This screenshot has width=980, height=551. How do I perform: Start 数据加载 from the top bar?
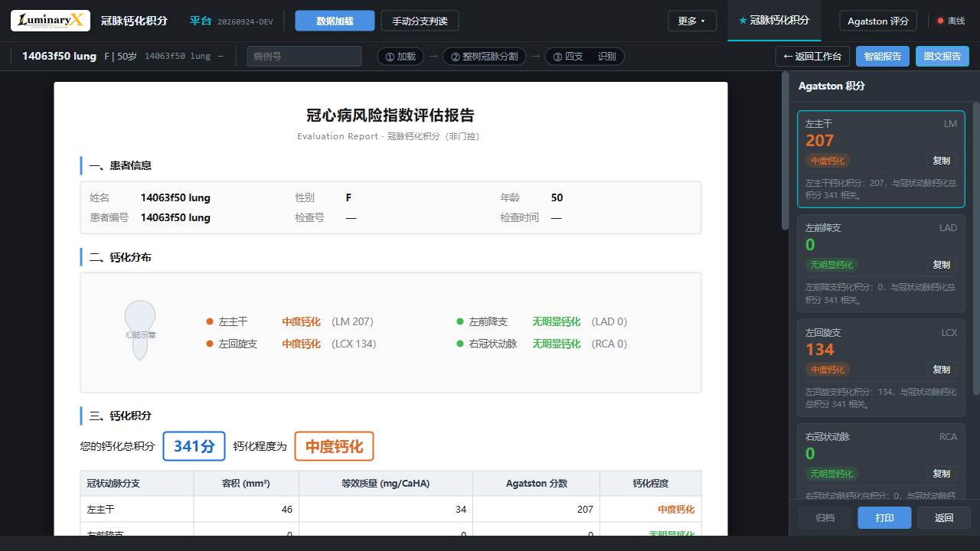coord(335,21)
